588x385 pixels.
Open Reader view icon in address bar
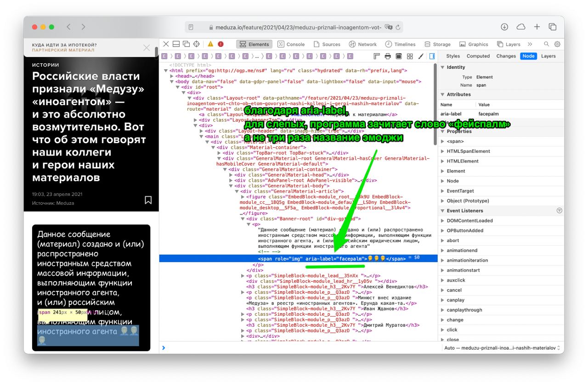[x=191, y=27]
